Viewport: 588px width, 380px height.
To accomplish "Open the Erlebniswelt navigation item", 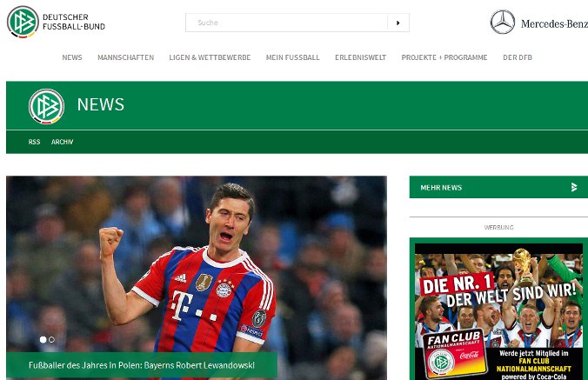I will pos(360,57).
